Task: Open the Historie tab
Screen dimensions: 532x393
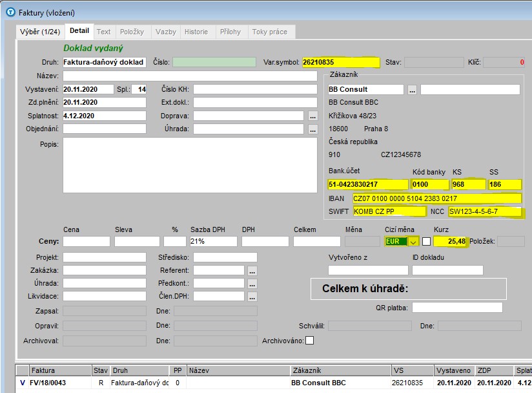Action: click(x=196, y=32)
